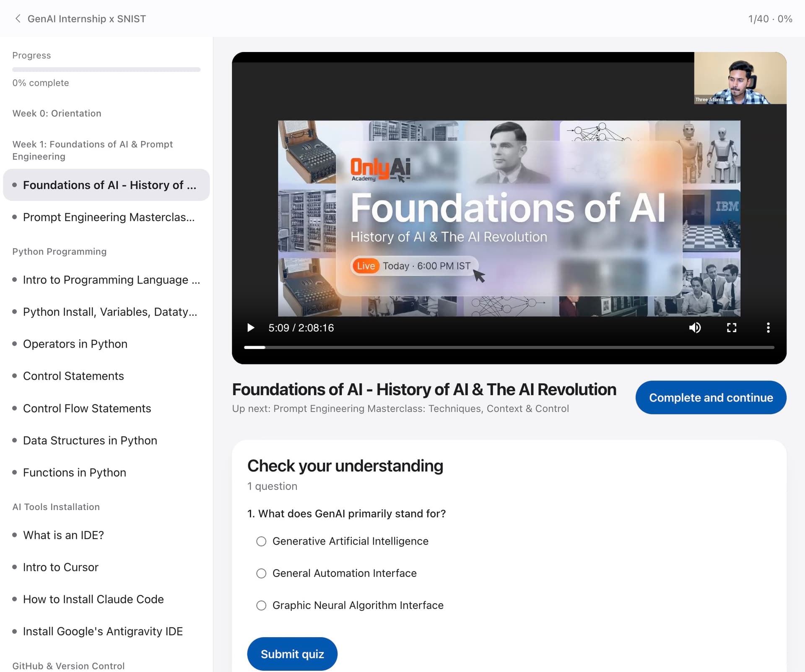Screen dimensions: 805x672
Task: Open How to Install Claude Code lesson
Action: click(x=106, y=599)
